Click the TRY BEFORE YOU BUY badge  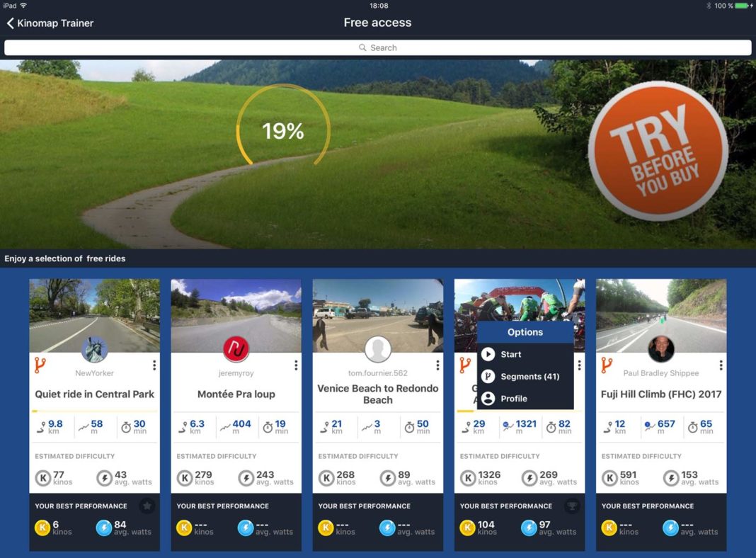point(658,152)
